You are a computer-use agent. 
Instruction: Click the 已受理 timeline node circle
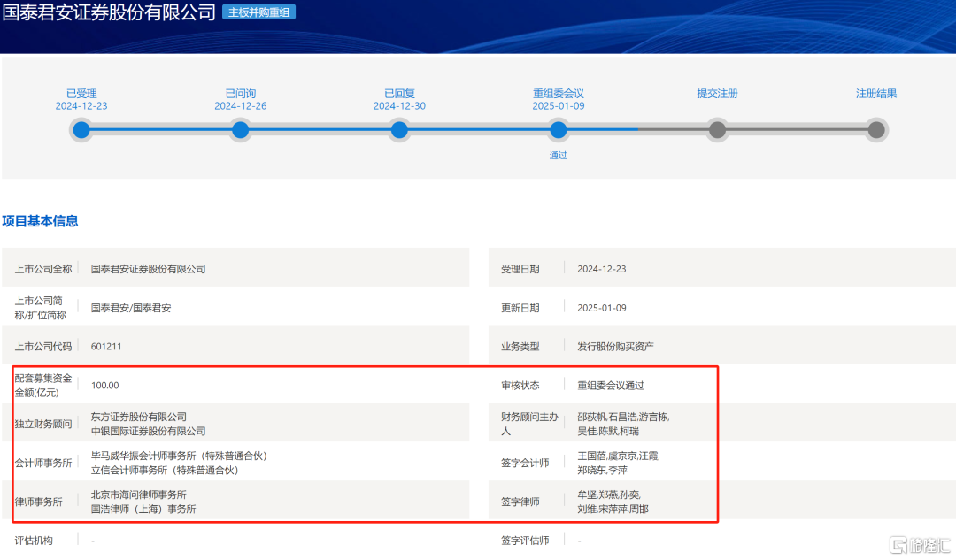(x=81, y=130)
